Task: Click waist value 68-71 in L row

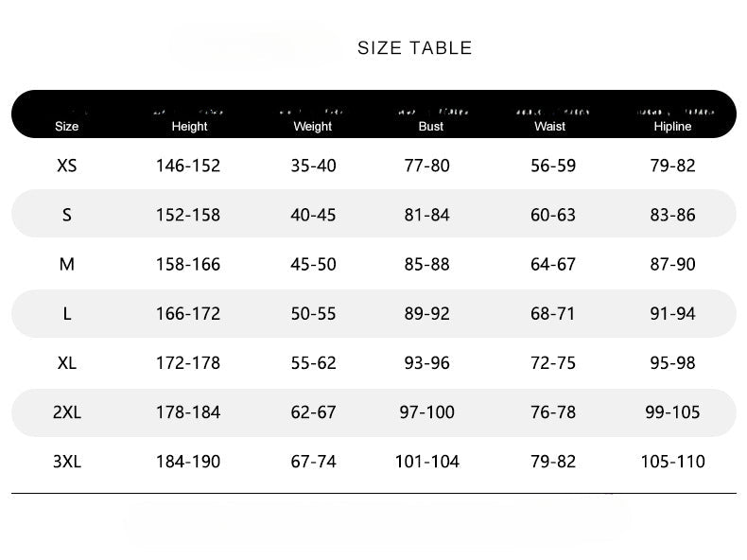Action: point(553,313)
